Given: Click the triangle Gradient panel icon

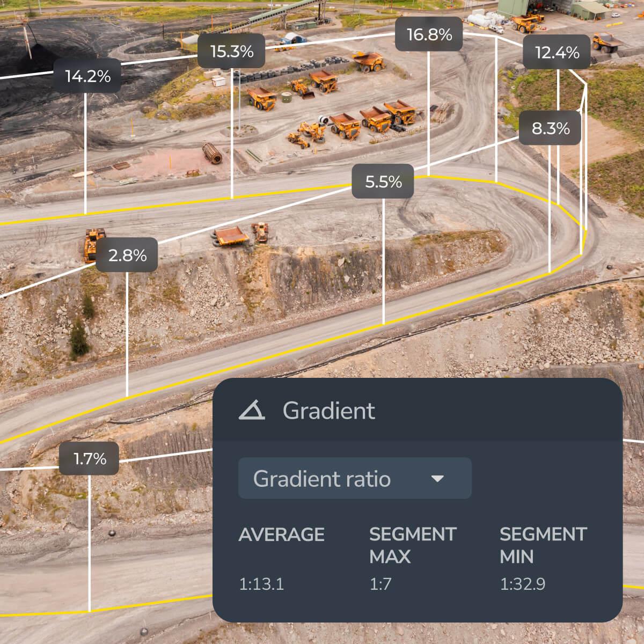Looking at the screenshot, I should [x=251, y=411].
